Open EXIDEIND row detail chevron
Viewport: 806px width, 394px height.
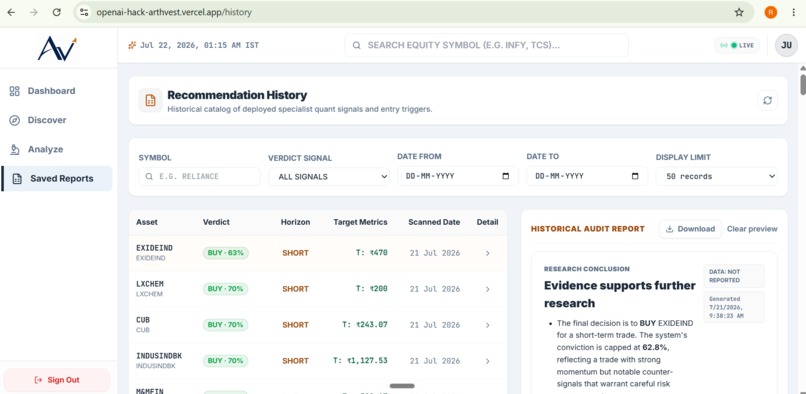[x=487, y=253]
